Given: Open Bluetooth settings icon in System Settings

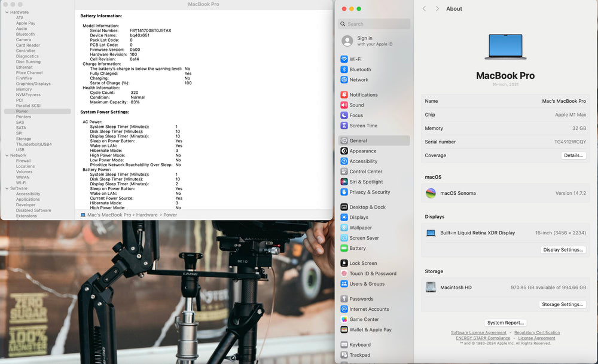Looking at the screenshot, I should click(x=344, y=69).
